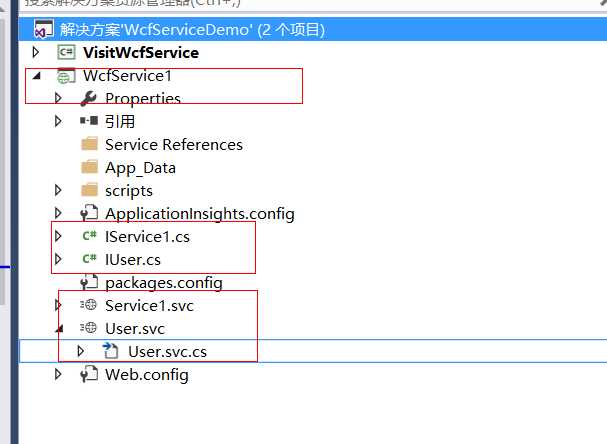607x444 pixels.
Task: Select the ApplicationInsights.config file
Action: [200, 214]
